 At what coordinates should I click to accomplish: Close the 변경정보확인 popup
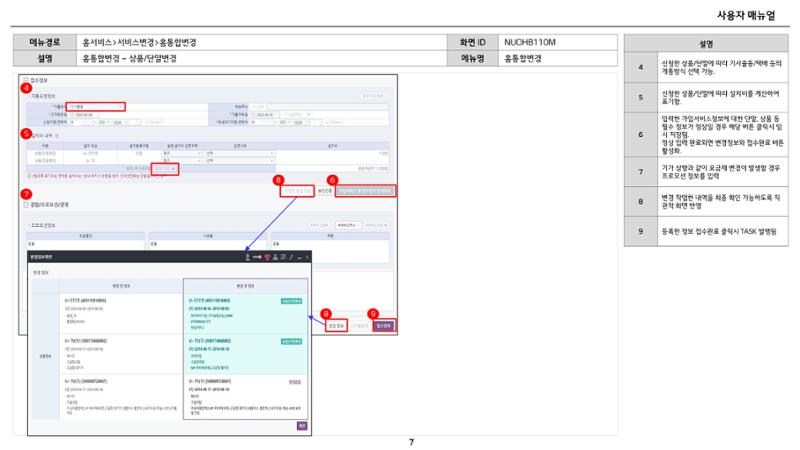307,257
